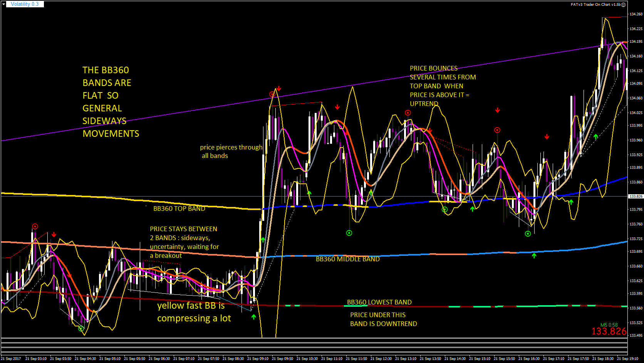This screenshot has width=644, height=363.
Task: Select the 'BB360 MIDDLE BAND' label
Action: (x=348, y=259)
